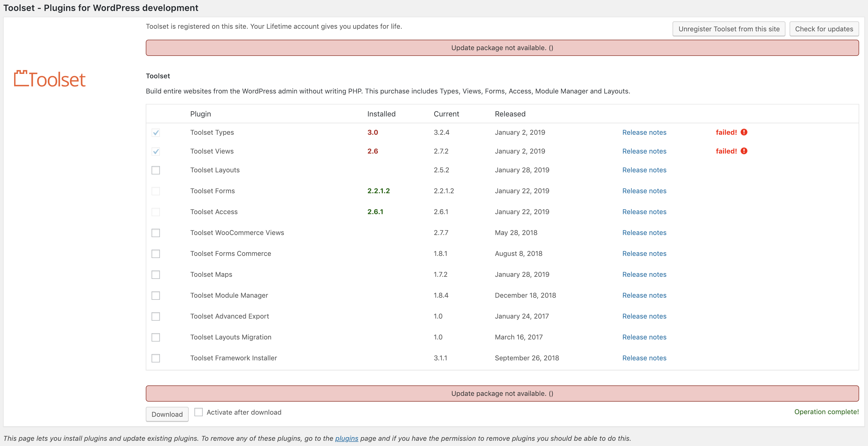868x446 pixels.
Task: Open Release notes for Toolset Framework Installer
Action: tap(644, 358)
